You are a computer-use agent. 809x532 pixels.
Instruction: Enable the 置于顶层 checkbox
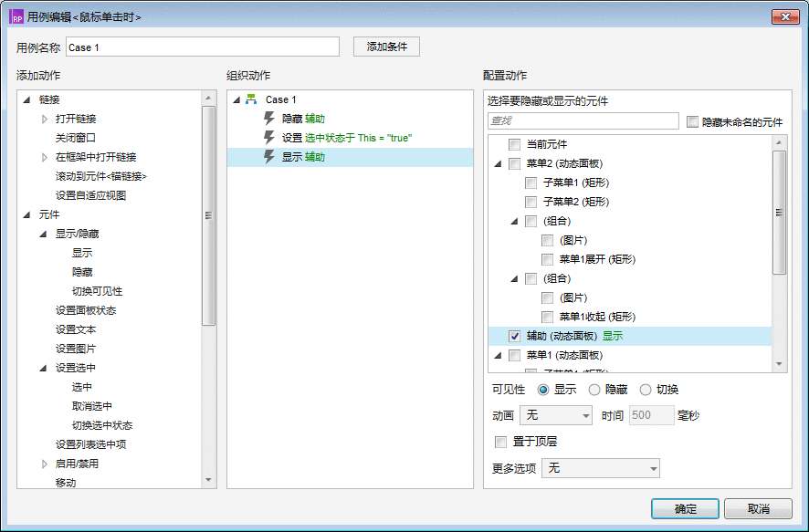500,442
